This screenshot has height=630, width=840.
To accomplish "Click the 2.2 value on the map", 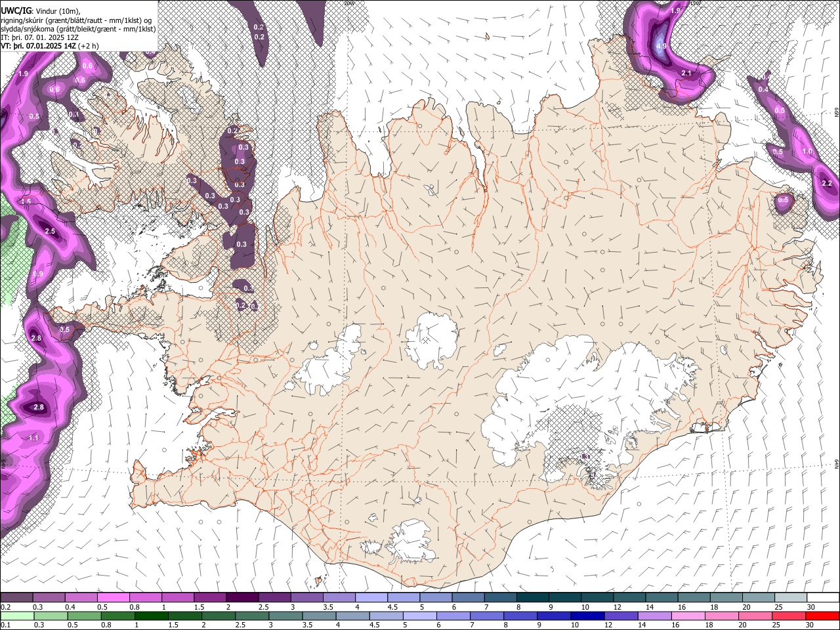I will coord(826,183).
